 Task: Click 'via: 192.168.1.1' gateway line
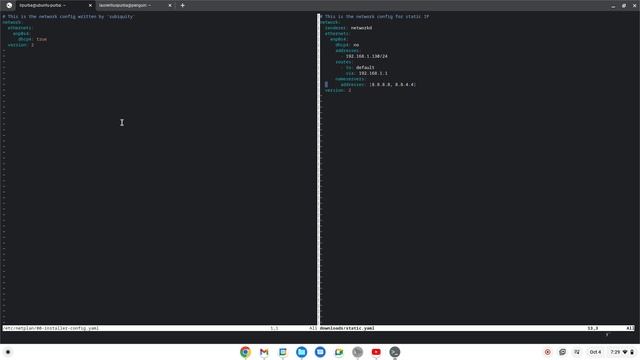click(367, 73)
